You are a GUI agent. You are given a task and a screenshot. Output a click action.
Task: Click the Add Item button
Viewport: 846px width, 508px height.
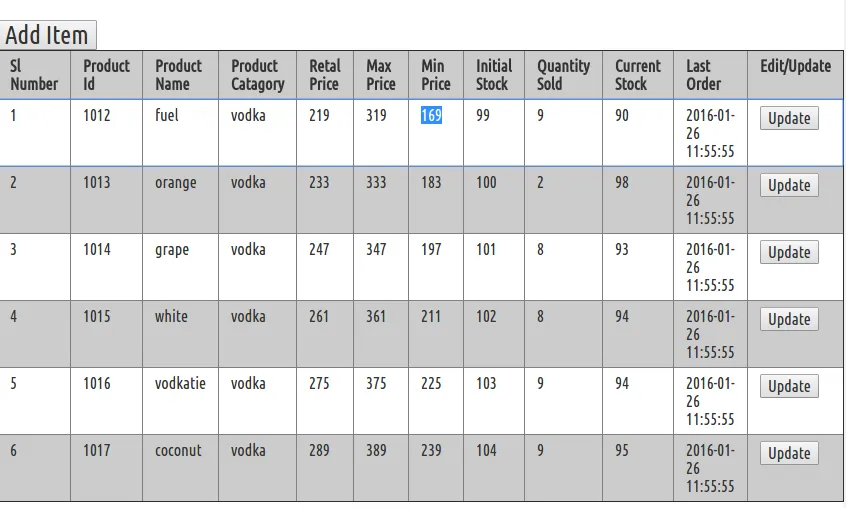click(47, 35)
